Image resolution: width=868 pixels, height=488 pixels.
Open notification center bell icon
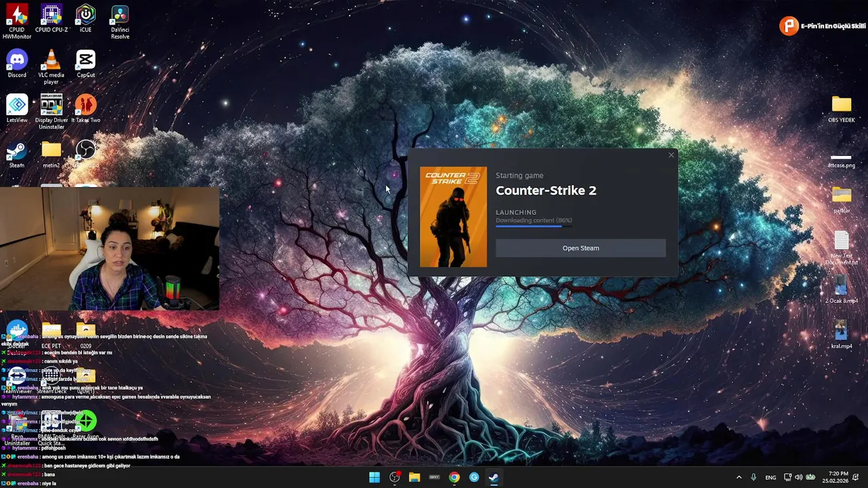pyautogui.click(x=856, y=477)
